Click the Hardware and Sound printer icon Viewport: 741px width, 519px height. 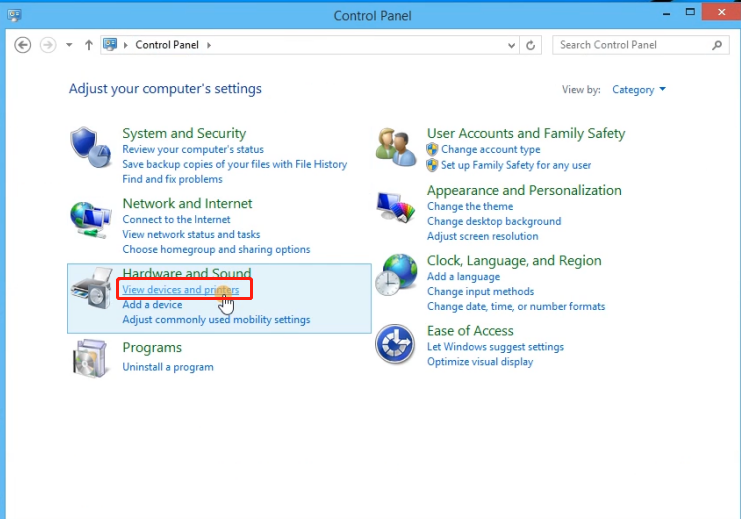93,288
